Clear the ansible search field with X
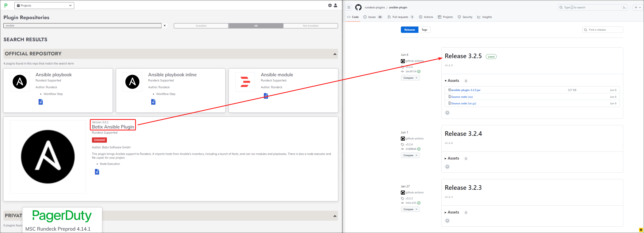The image size is (644, 233). (x=165, y=25)
